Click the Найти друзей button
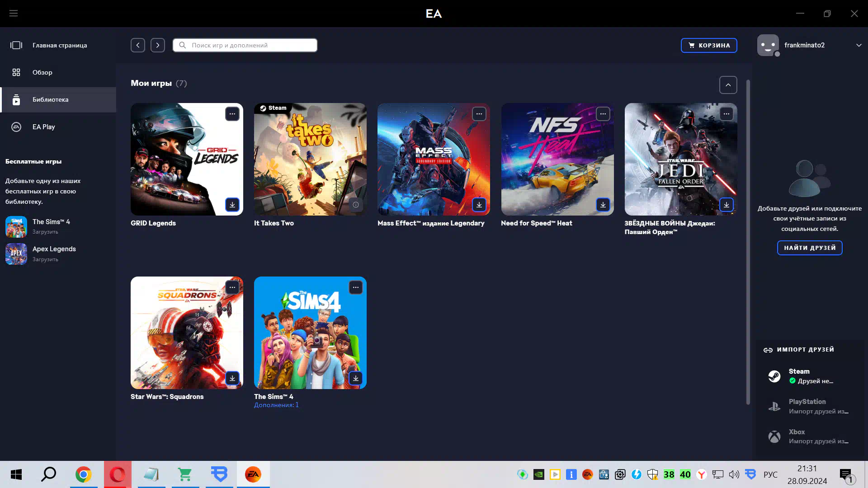This screenshot has height=488, width=868. pos(810,248)
